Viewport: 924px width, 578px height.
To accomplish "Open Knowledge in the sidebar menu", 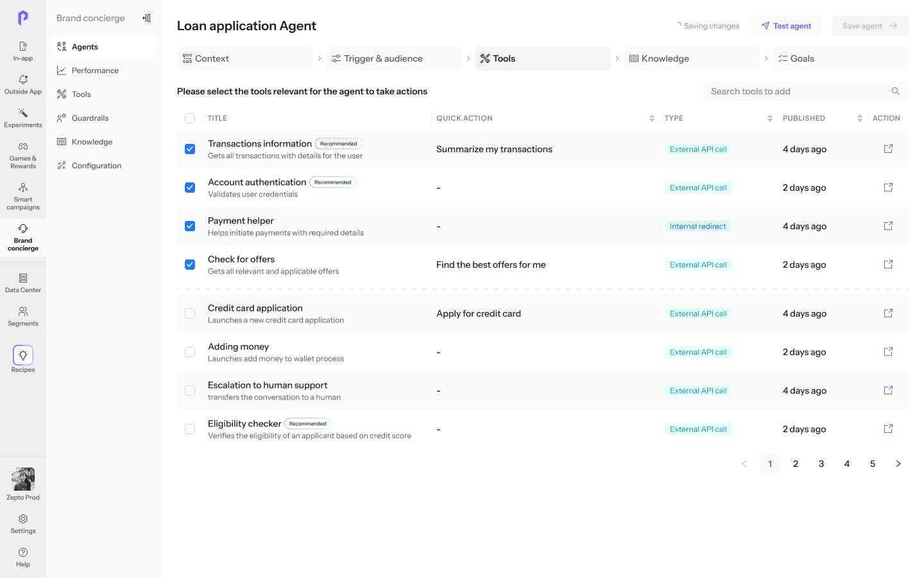I will point(104,142).
